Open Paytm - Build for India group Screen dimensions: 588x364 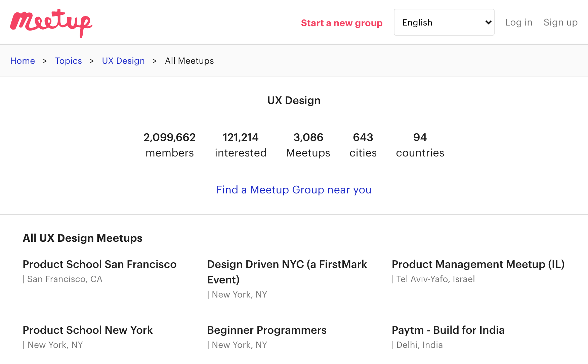coord(448,330)
